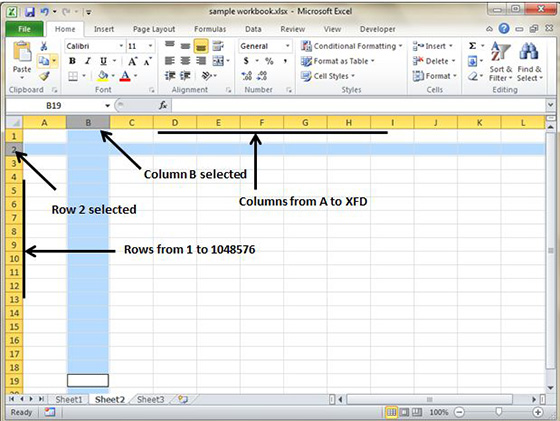Switch to the Data tab

click(x=253, y=29)
